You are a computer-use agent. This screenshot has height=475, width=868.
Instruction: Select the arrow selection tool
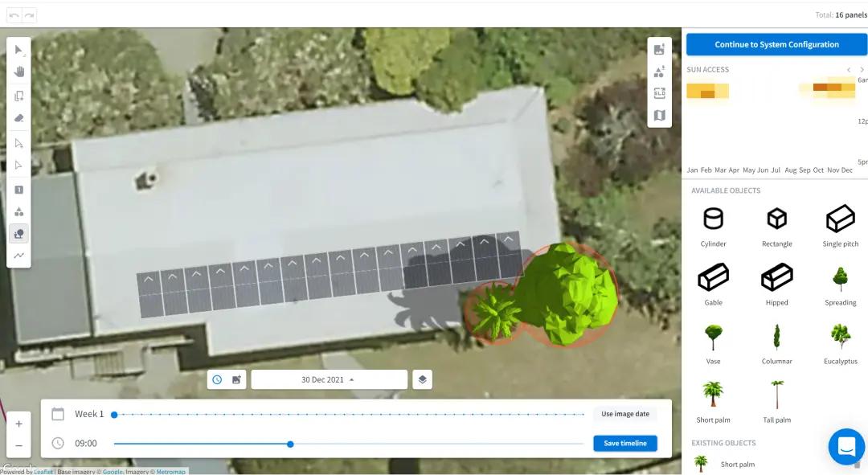(18, 50)
